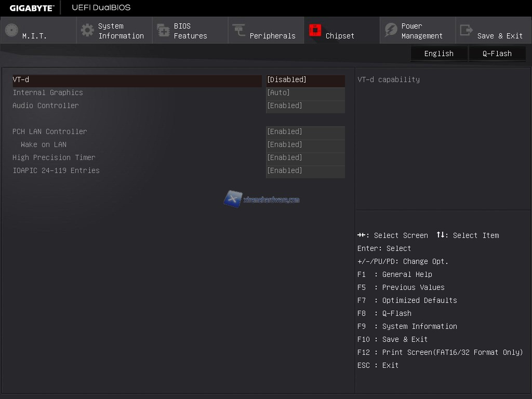Toggle High Precision Timer Enabled value
Screen dimensions: 532x399
305,158
